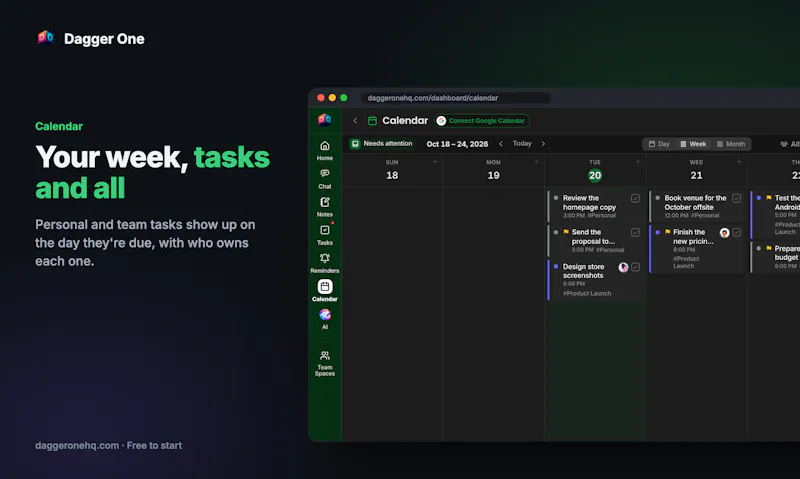800x479 pixels.
Task: Open the AI assistant icon
Action: click(324, 319)
